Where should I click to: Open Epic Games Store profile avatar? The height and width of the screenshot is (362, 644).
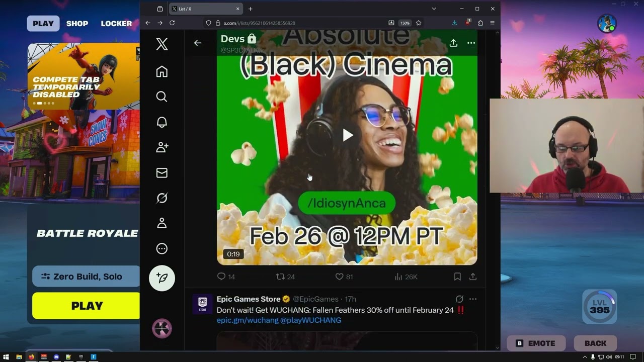click(x=202, y=304)
